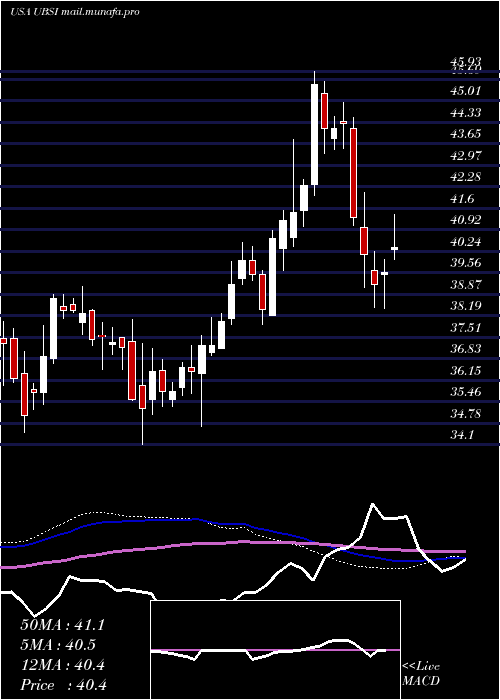The width and height of the screenshot is (500, 700).
Task: Click the 40.24 price axis label
Action: coord(466,242)
